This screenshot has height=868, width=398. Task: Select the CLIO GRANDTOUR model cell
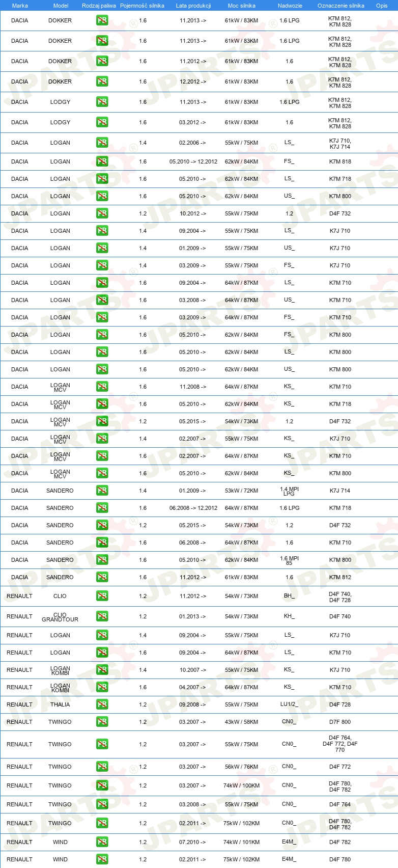point(60,617)
